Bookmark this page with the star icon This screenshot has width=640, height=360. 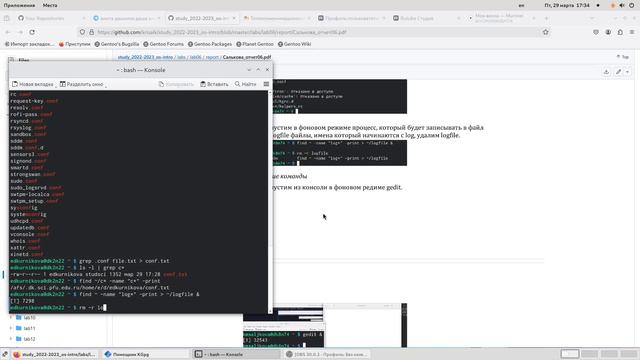tap(546, 32)
